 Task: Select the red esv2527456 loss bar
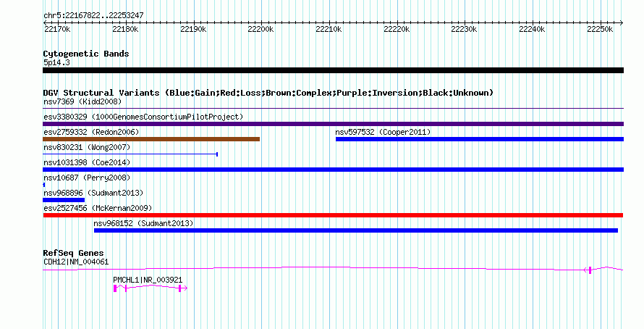pos(333,215)
